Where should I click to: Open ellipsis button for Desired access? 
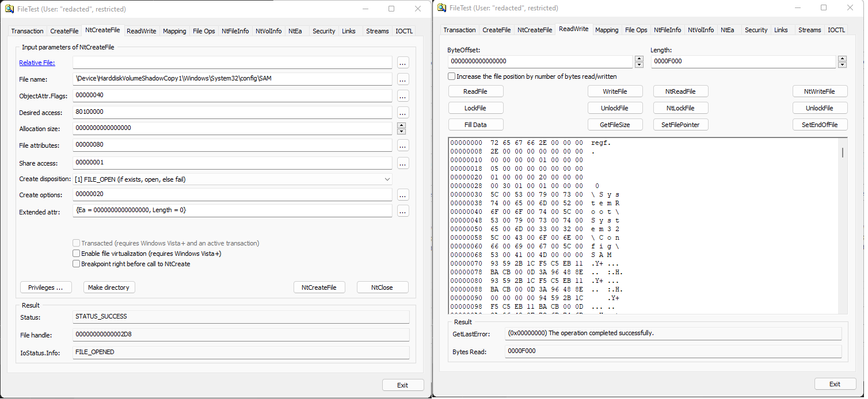[x=403, y=113]
